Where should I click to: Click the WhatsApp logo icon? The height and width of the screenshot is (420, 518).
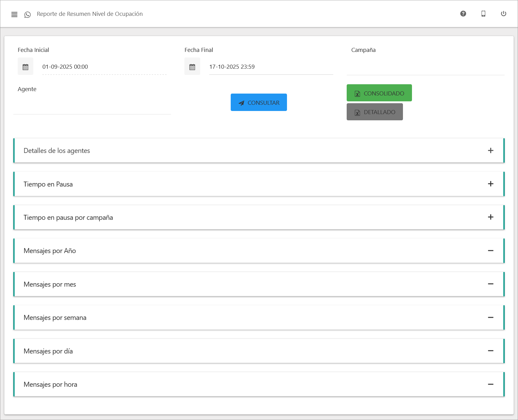pos(28,15)
